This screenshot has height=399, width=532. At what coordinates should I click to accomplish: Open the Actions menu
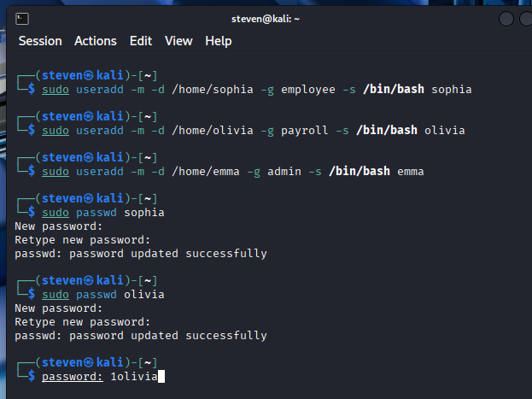coord(96,41)
